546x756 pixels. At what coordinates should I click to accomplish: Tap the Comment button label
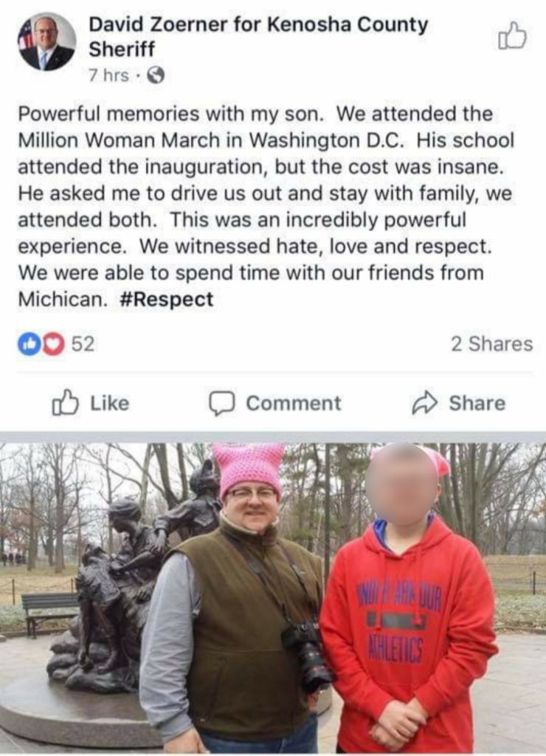[294, 403]
